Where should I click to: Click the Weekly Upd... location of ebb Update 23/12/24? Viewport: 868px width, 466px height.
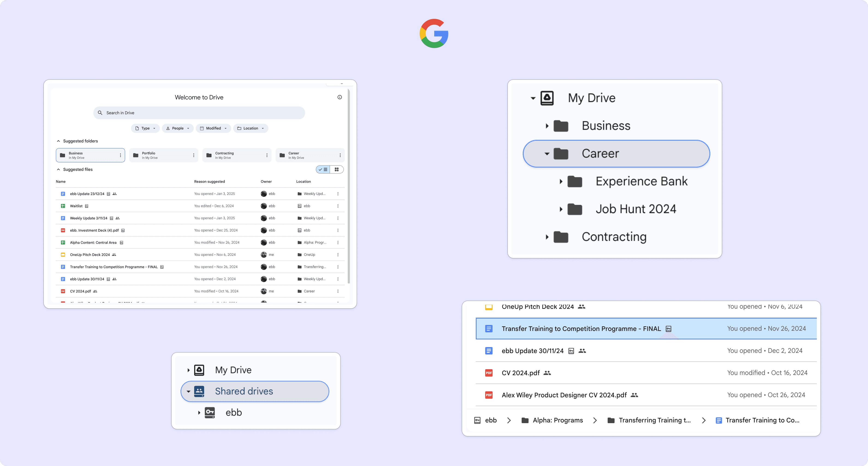tap(311, 194)
